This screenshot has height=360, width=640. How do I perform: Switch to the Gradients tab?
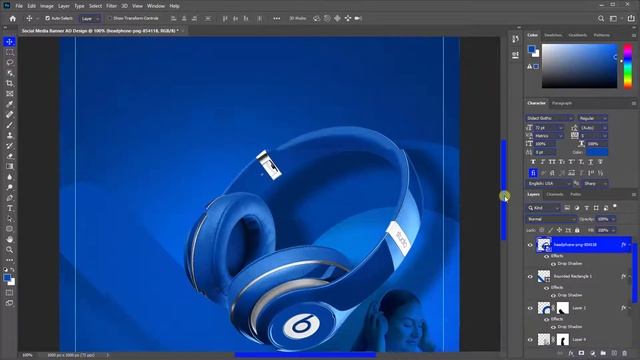pyautogui.click(x=578, y=35)
